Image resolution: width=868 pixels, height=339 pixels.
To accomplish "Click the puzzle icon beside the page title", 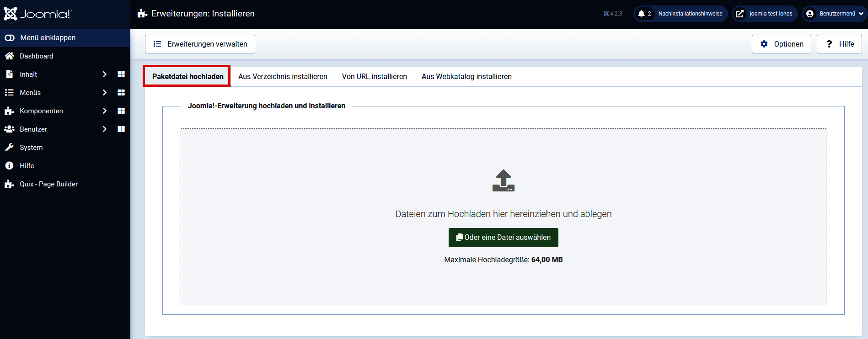I will [142, 14].
